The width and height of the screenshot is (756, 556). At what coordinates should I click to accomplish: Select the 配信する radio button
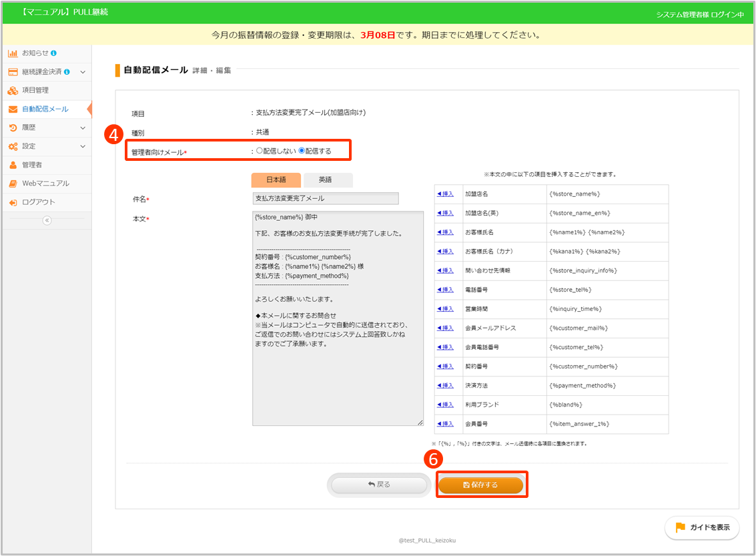pos(302,152)
